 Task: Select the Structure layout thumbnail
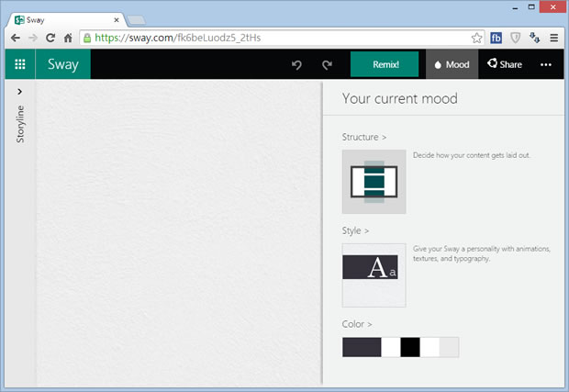[x=374, y=182]
